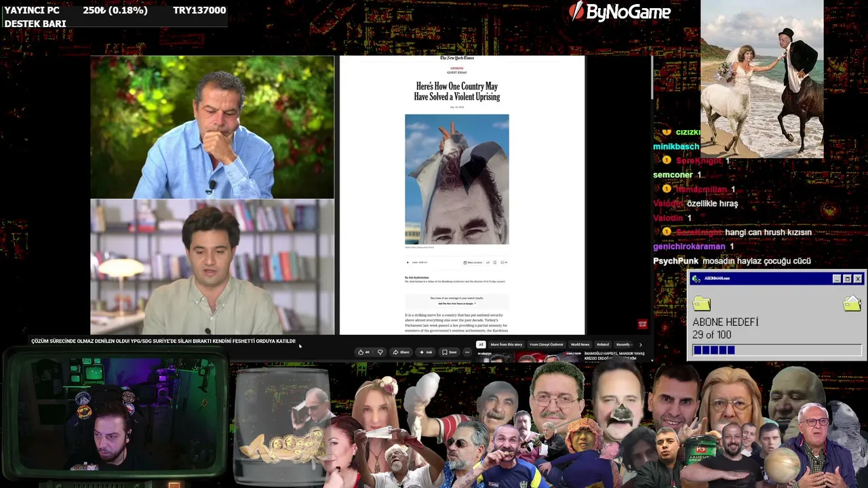
Task: Click the ABONE HEDEFİ progress bar
Action: 777,350
